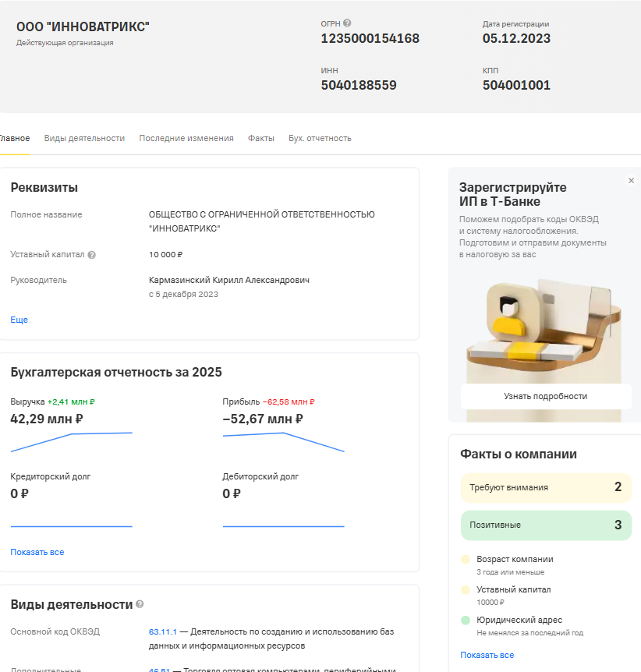Click Показать все under company facts
The height and width of the screenshot is (672, 641).
487,655
